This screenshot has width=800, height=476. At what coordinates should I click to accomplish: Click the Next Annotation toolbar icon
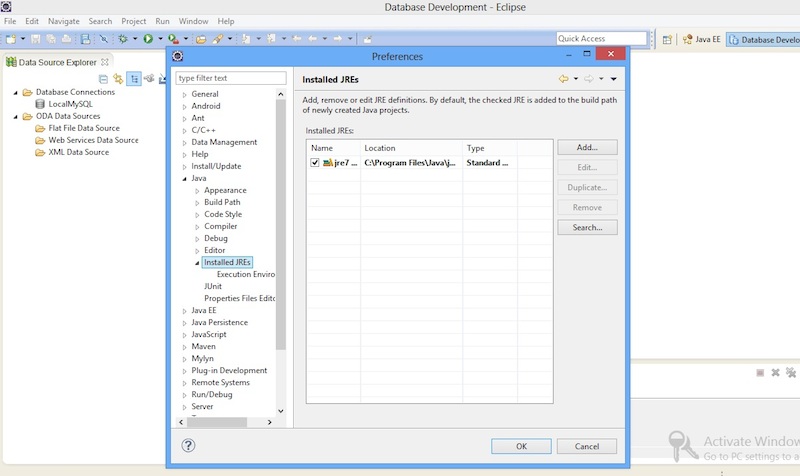coord(246,39)
